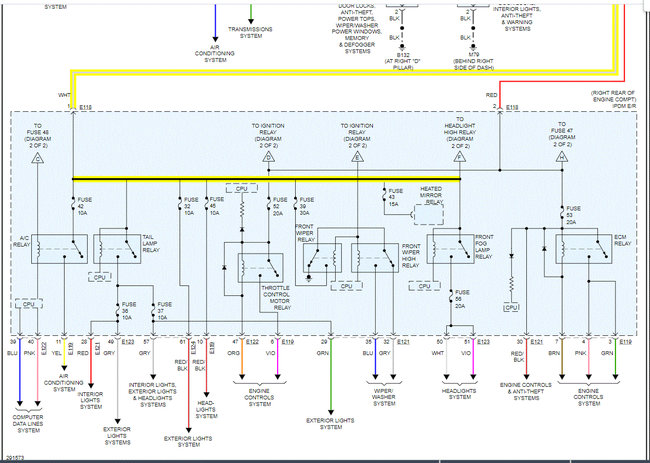Click the tail lamp relay symbol box
This screenshot has height=463, width=650.
point(117,249)
